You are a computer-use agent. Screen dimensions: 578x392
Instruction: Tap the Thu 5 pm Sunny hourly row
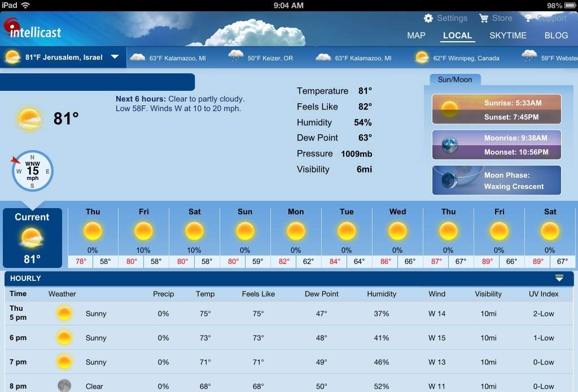tap(289, 314)
